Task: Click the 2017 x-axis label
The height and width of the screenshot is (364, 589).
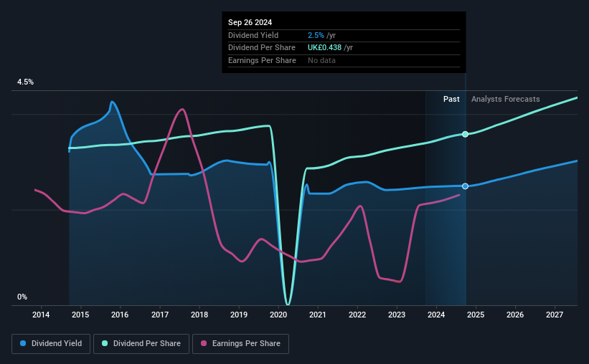Action: pos(160,315)
